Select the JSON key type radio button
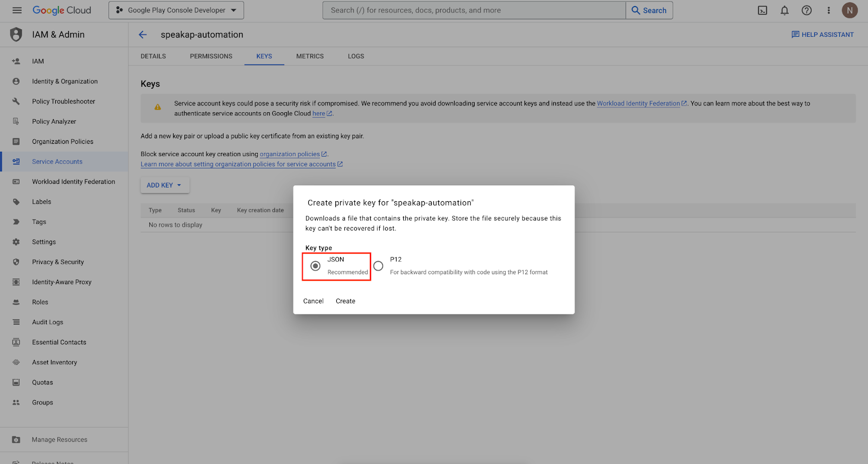The height and width of the screenshot is (464, 868). (315, 266)
